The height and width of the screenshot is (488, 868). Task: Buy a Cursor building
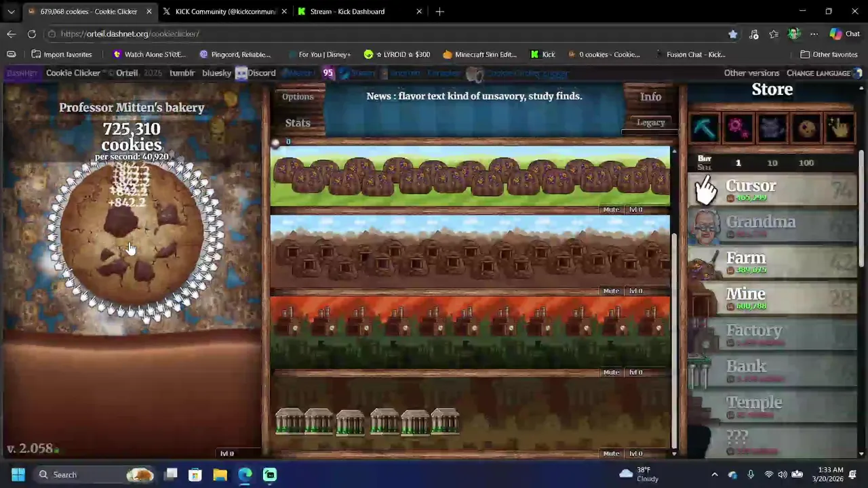tap(772, 190)
